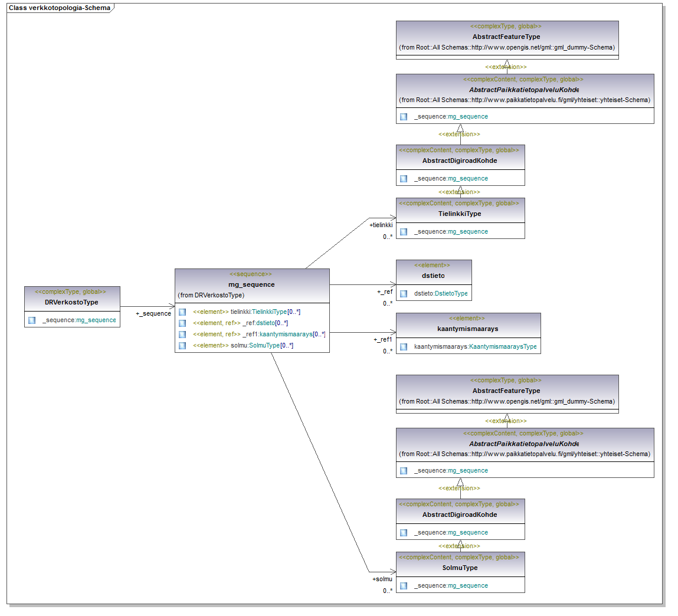Screen dimensions: 678x616
Task: Open the DstietoType type link
Action: [451, 293]
